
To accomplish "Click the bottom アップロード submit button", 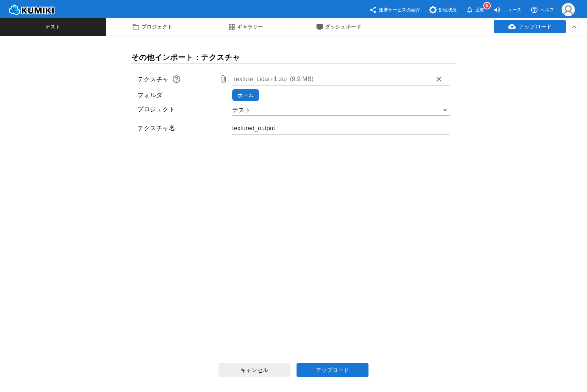I will [x=332, y=370].
